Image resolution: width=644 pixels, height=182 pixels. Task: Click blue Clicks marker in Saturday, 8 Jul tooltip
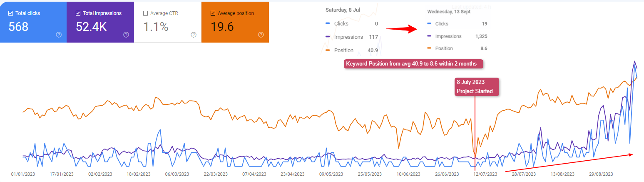coord(328,23)
